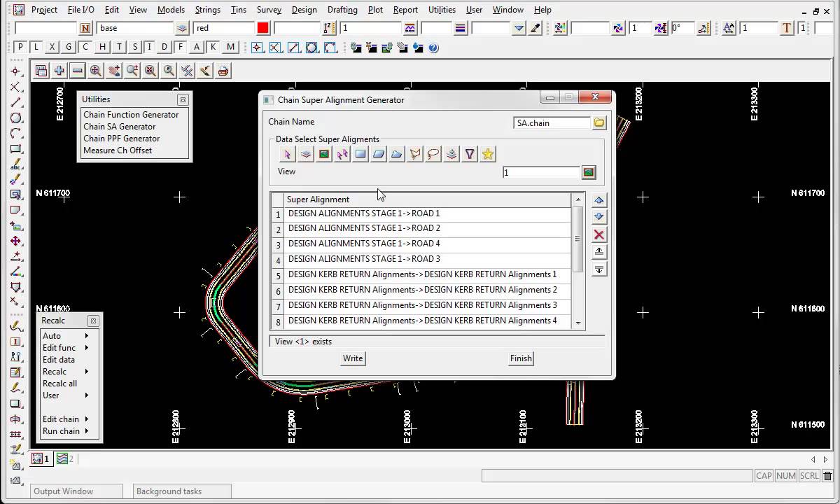Viewport: 840px width, 504px height.
Task: Expand the Edit chain submenu
Action: pyautogui.click(x=87, y=419)
